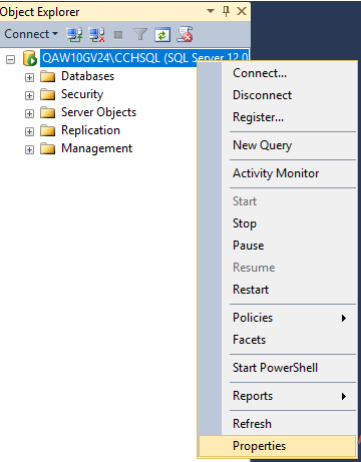Choose Stop in the context menu

pos(277,223)
